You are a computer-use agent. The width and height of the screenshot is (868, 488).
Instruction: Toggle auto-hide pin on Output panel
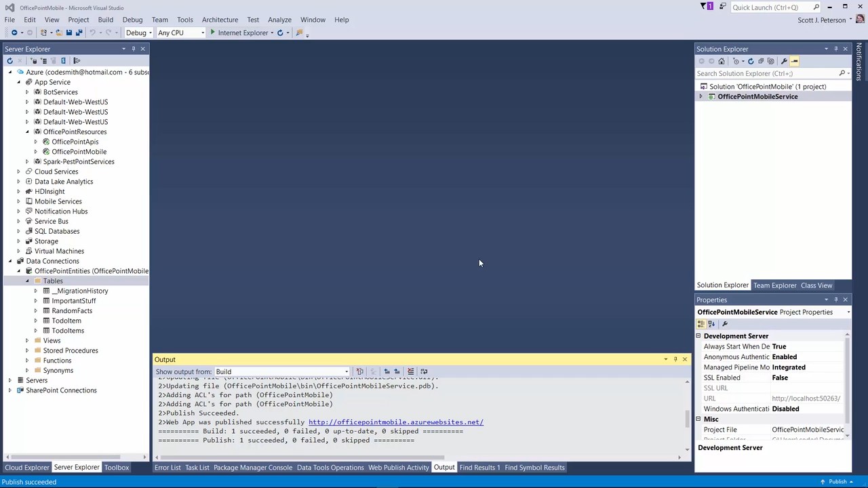click(675, 359)
